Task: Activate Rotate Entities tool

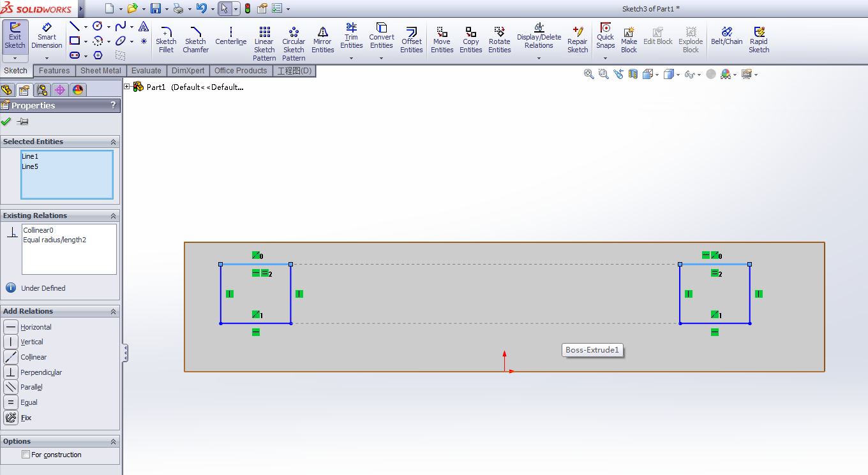Action: [x=500, y=41]
